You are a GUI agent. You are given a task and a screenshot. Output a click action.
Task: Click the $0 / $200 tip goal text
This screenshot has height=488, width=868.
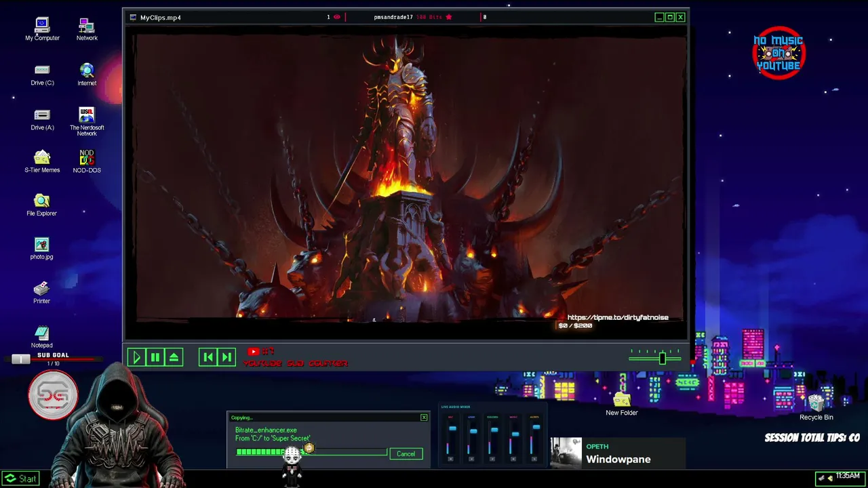tap(575, 325)
